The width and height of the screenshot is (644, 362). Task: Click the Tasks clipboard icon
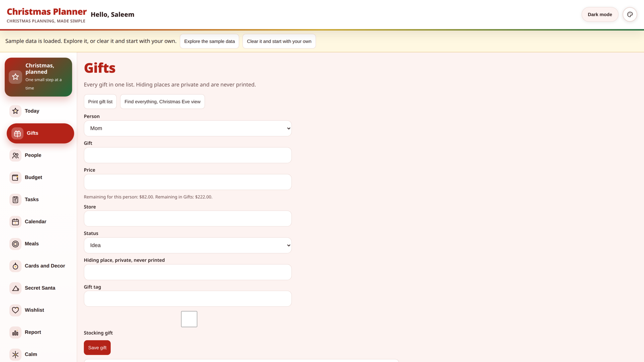[15, 200]
